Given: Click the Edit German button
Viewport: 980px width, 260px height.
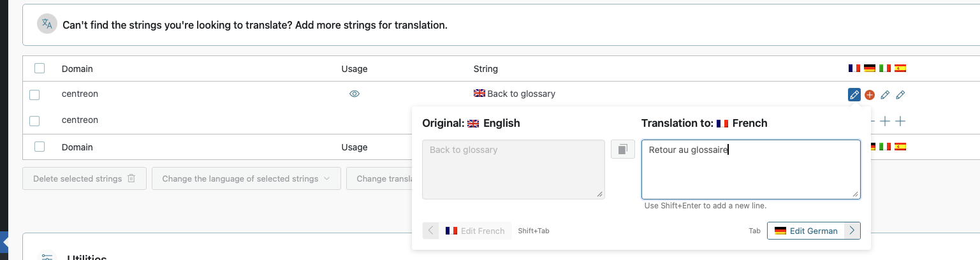Looking at the screenshot, I should (x=806, y=231).
